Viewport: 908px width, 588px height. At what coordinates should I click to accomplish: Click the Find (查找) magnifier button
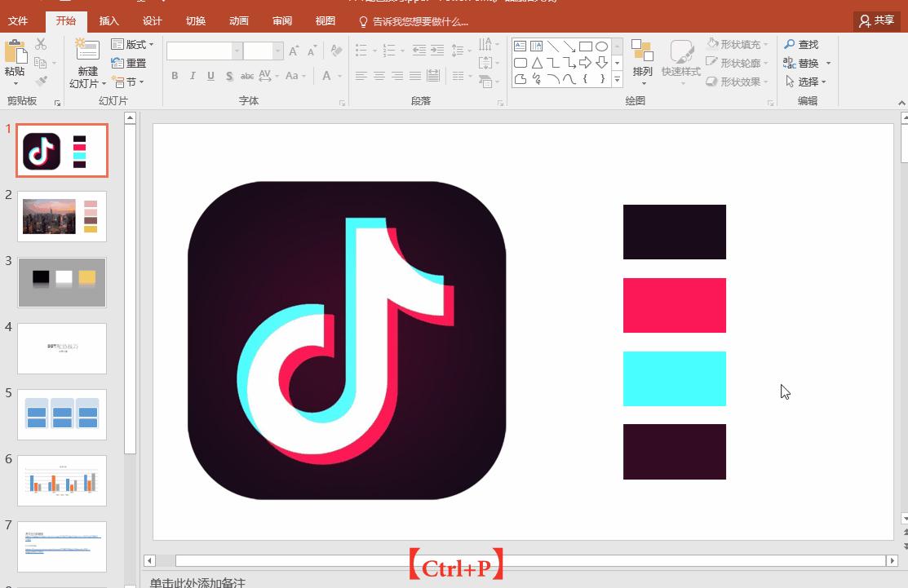coord(801,45)
